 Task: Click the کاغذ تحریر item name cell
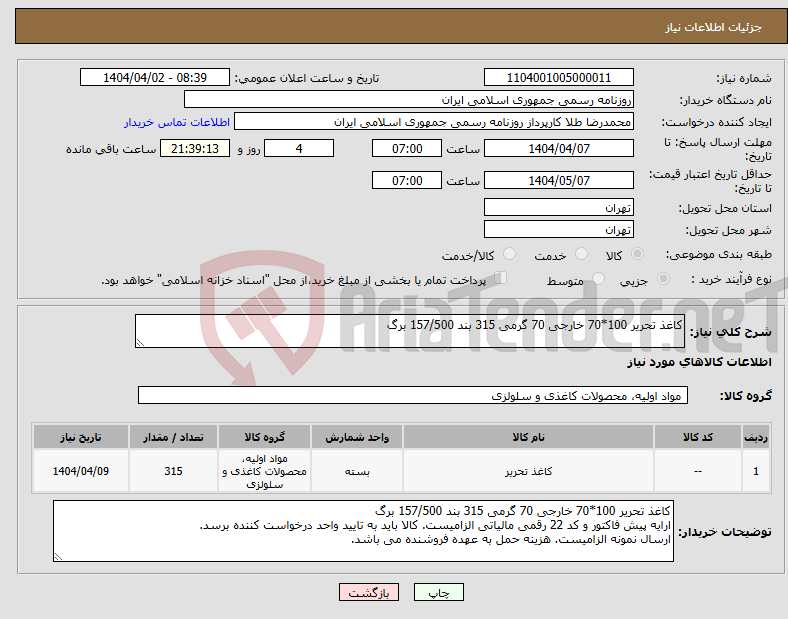point(528,471)
